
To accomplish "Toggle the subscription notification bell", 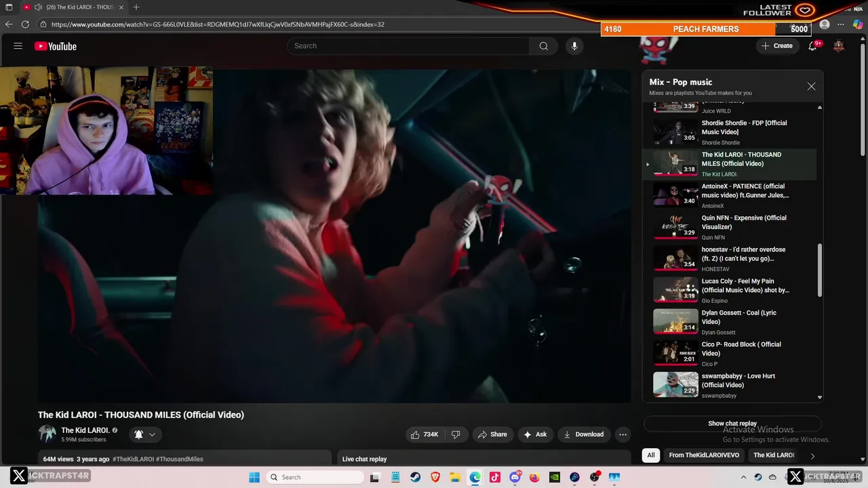I will pos(138,434).
